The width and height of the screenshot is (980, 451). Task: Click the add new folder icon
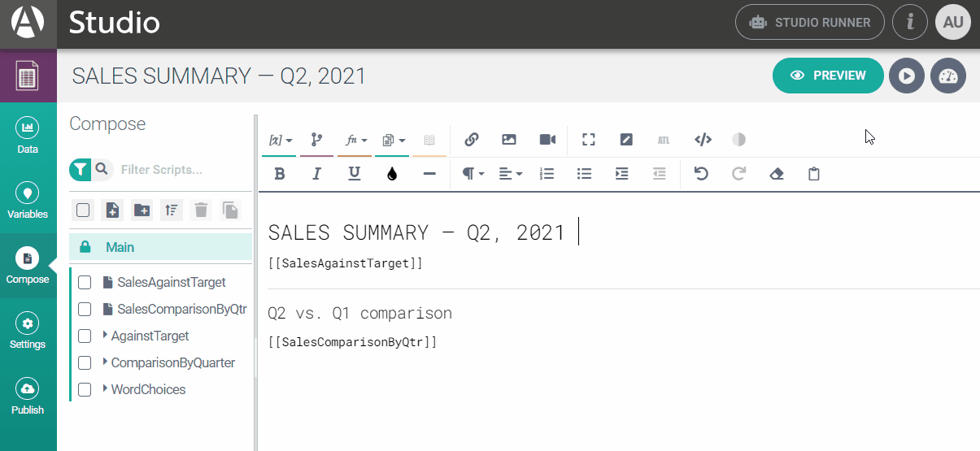tap(142, 210)
